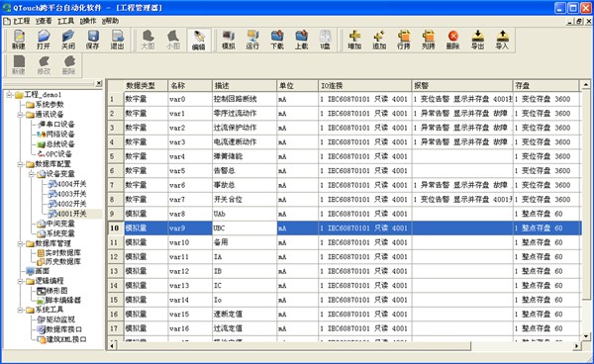
Task: Click the 退出 exit toolbar icon
Action: point(118,40)
